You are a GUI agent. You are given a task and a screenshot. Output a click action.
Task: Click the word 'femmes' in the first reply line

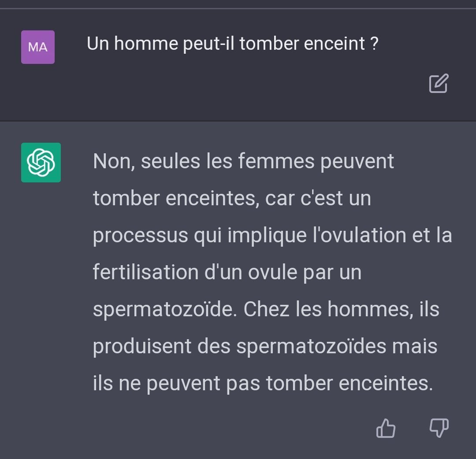coord(276,161)
